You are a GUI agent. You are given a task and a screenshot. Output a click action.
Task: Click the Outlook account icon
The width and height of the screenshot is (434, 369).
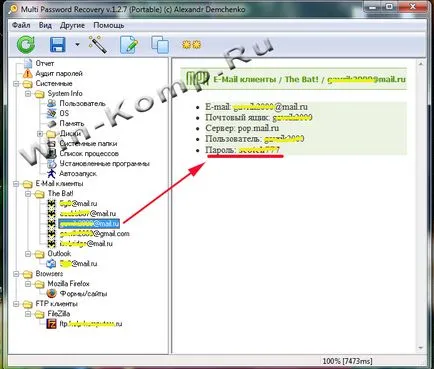click(x=51, y=264)
